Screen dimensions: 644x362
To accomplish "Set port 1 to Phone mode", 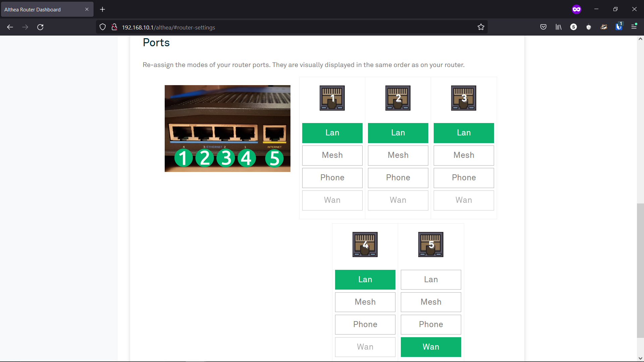I will click(x=332, y=178).
